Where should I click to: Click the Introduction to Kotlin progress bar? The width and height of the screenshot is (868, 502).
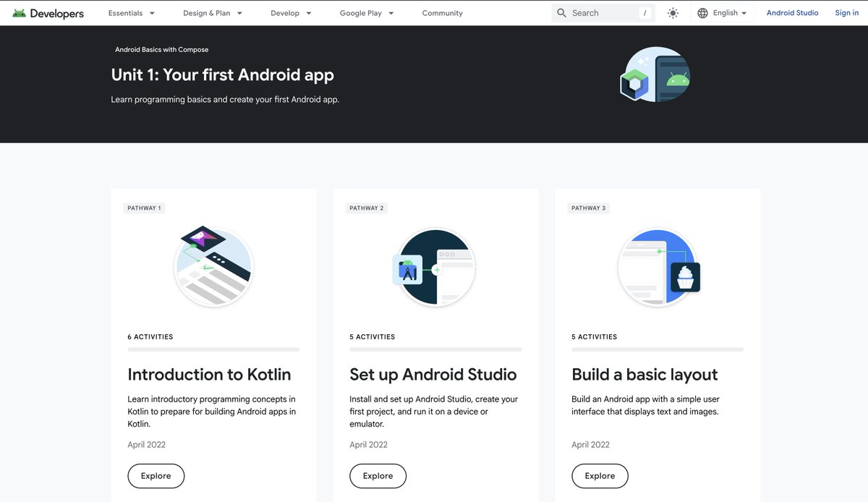tap(213, 349)
